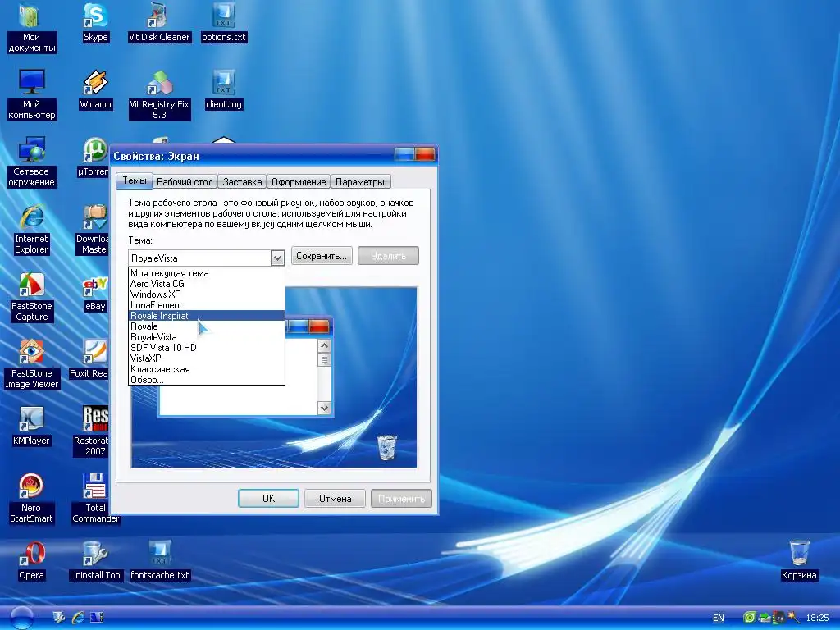Open the Заставка tab
Screen dimensions: 840x630
pos(242,182)
